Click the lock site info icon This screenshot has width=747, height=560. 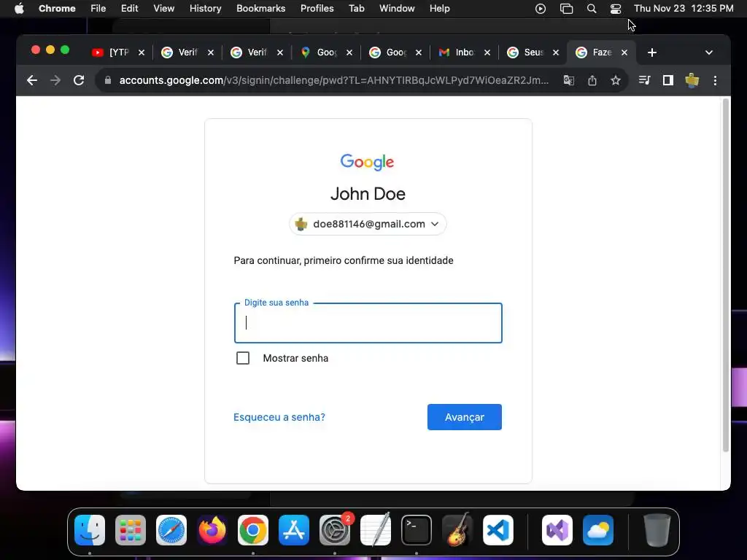point(108,80)
